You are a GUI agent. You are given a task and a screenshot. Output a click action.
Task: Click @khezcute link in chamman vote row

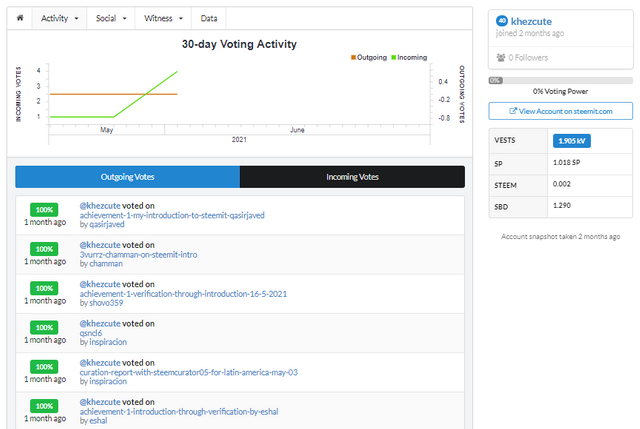point(100,245)
